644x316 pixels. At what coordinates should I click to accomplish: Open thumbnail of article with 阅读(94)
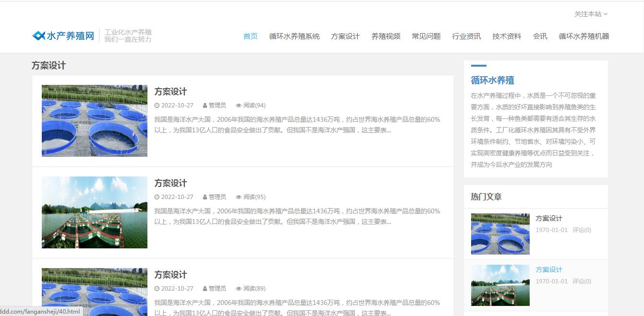point(95,121)
